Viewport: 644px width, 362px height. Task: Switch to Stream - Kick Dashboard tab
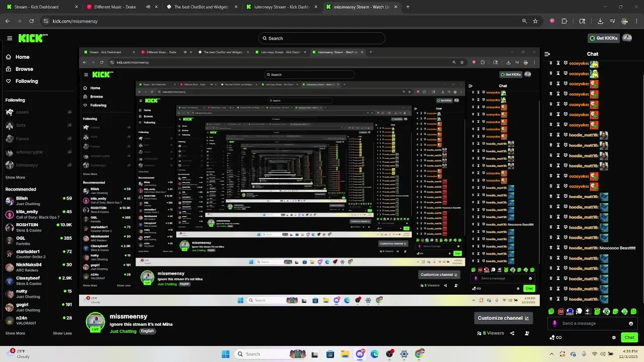click(41, 7)
